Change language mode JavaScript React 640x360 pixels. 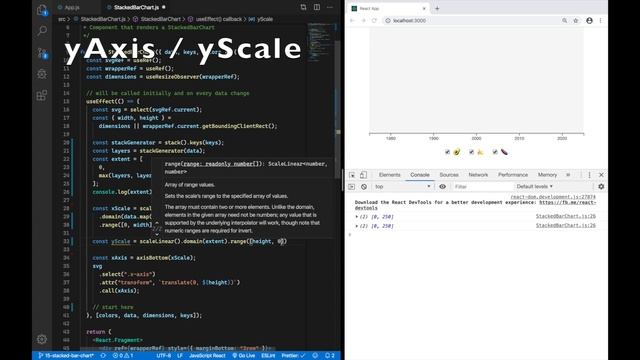(x=207, y=356)
